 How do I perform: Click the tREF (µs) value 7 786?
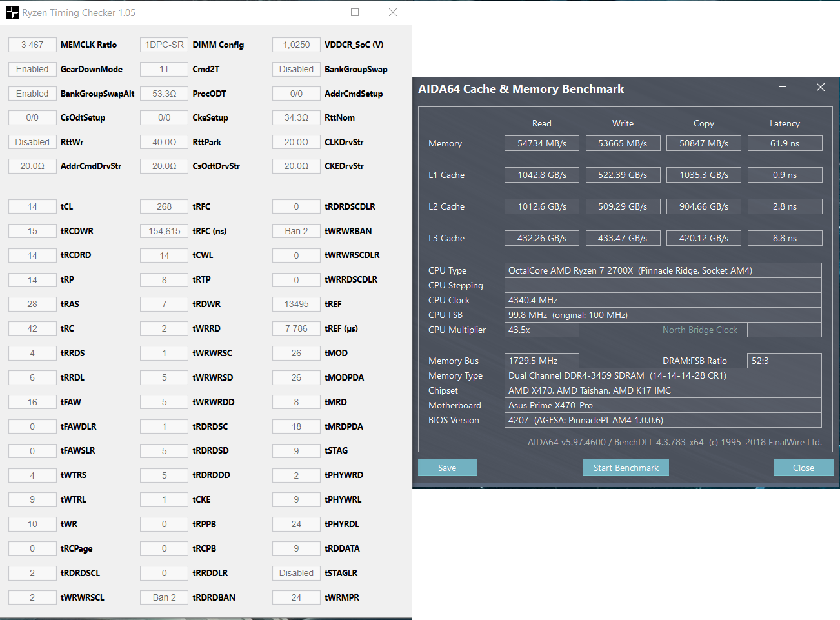point(296,328)
